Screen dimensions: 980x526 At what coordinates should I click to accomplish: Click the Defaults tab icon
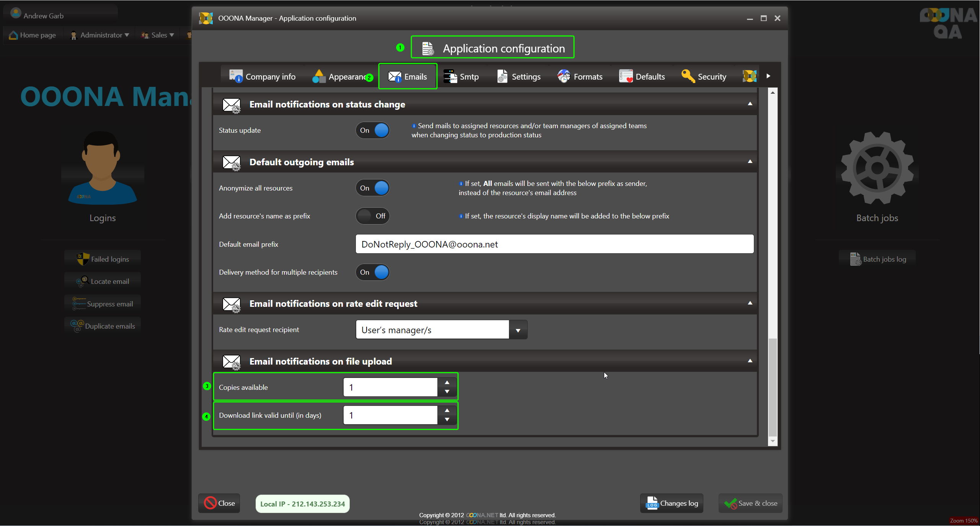(x=626, y=77)
